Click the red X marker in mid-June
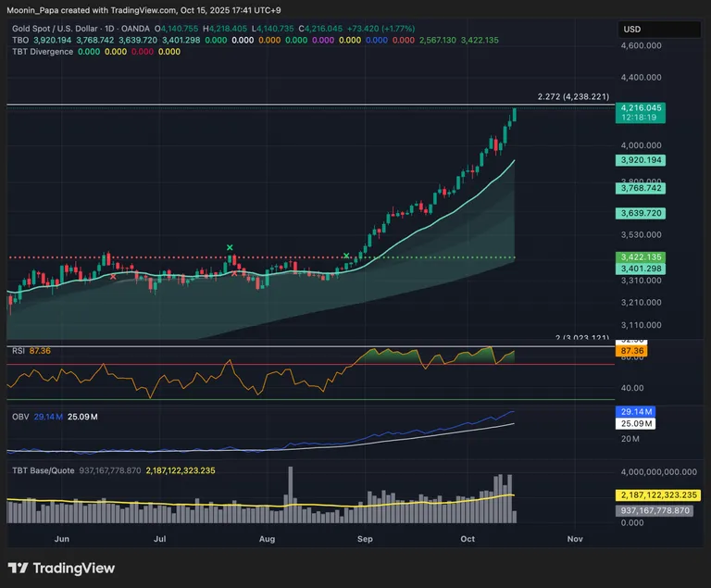The width and height of the screenshot is (711, 588). pyautogui.click(x=113, y=276)
